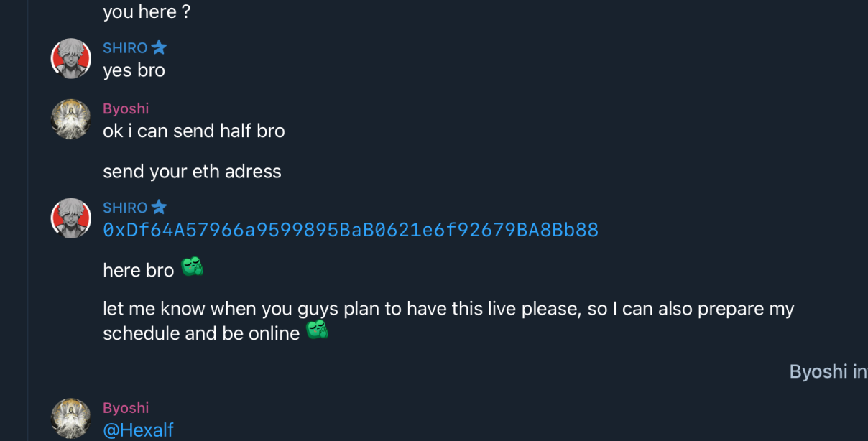Screen dimensions: 868x441
Task: Click Byoshi's avatar beside the @Hexalf message
Action: [70, 419]
